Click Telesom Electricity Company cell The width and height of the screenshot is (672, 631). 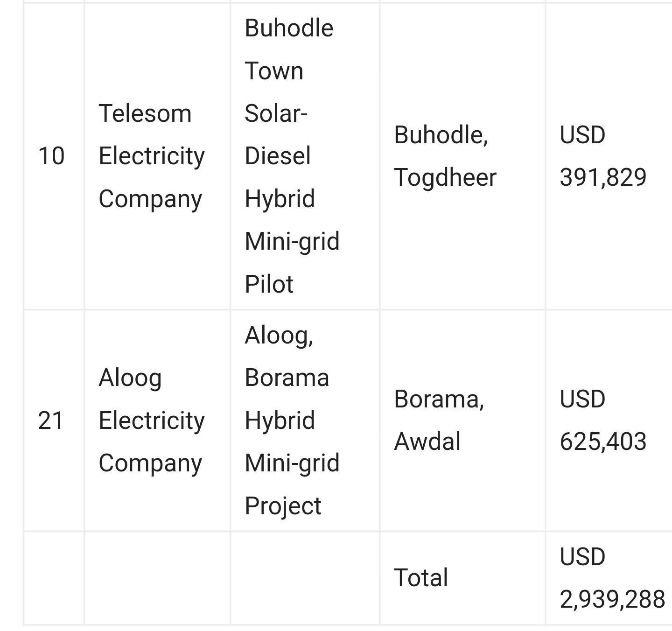coord(157,156)
